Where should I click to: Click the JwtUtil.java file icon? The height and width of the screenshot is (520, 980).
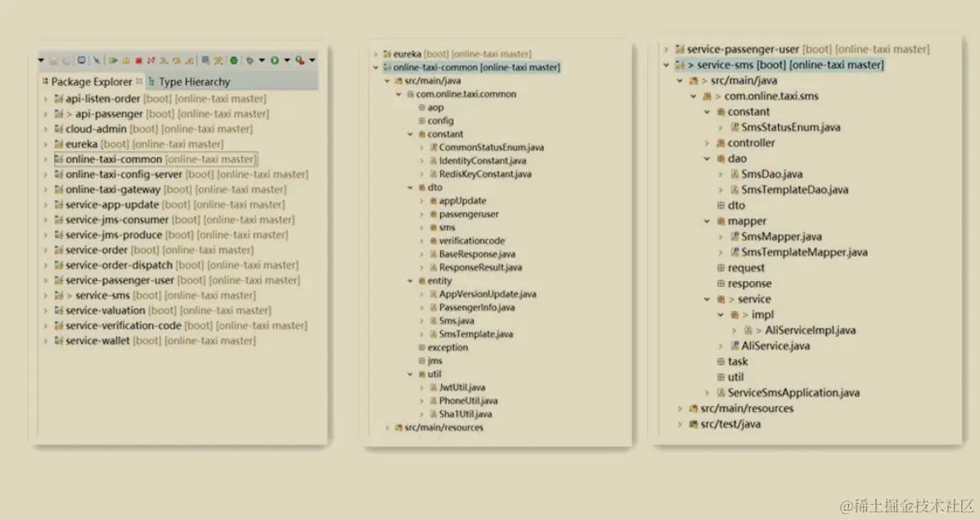click(433, 387)
